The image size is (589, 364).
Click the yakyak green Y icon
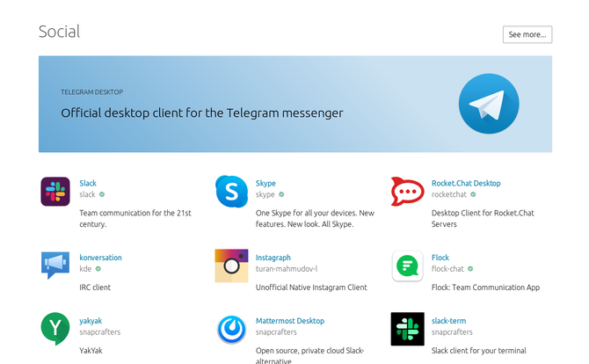tap(55, 329)
